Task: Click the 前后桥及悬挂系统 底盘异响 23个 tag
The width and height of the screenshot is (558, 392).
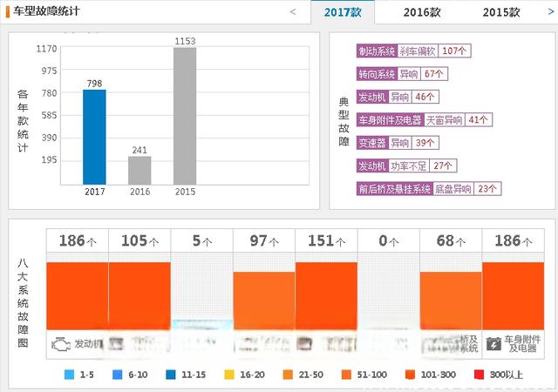Action: point(429,189)
